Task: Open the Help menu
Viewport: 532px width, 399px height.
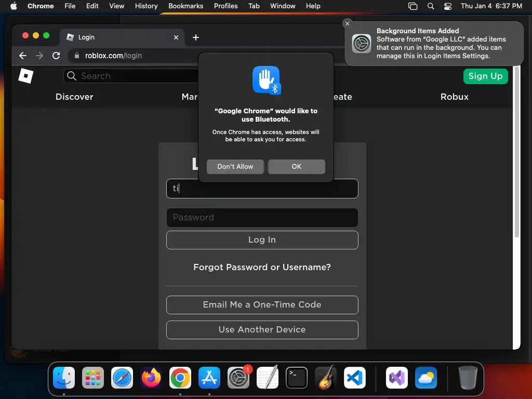Action: pyautogui.click(x=313, y=6)
